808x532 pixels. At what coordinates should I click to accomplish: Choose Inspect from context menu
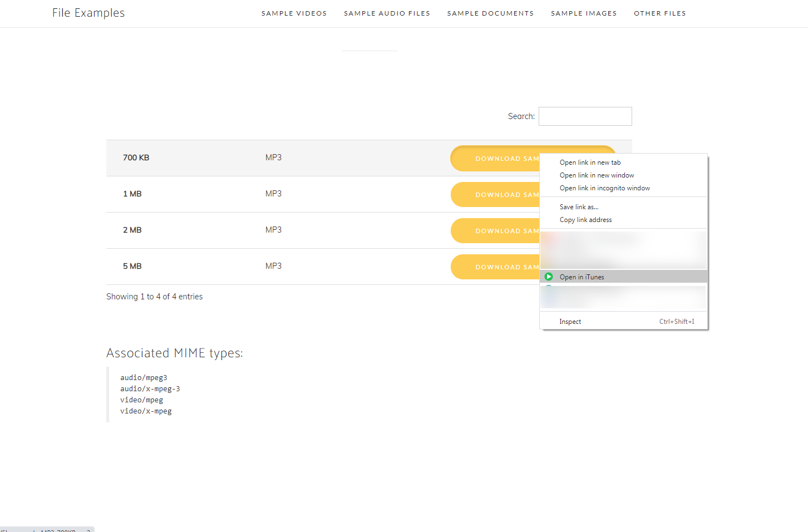624,322
